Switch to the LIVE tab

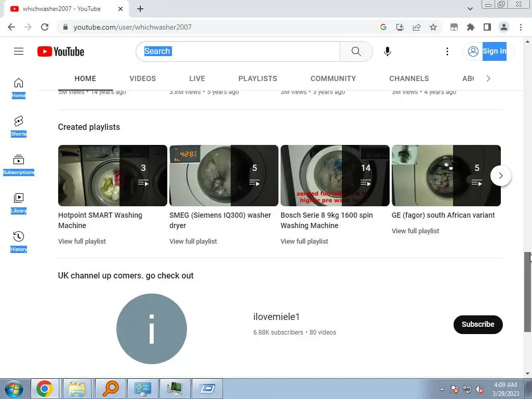[x=197, y=79]
